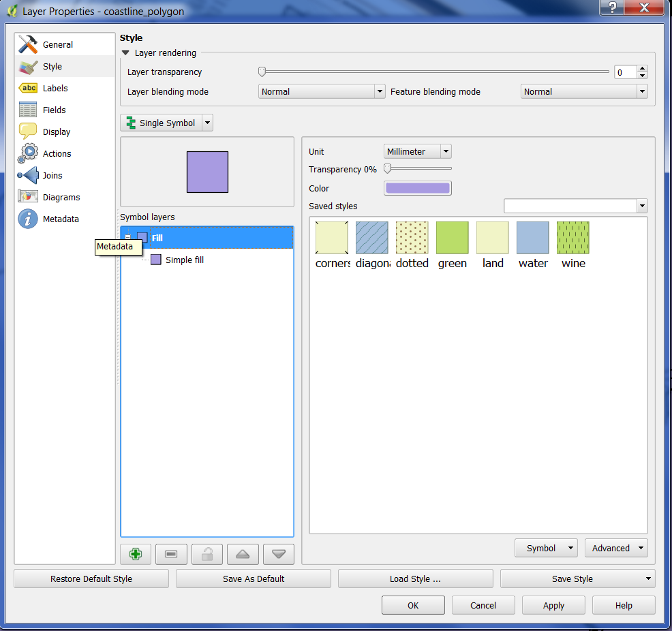
Task: Add a new symbol layer
Action: coord(136,555)
